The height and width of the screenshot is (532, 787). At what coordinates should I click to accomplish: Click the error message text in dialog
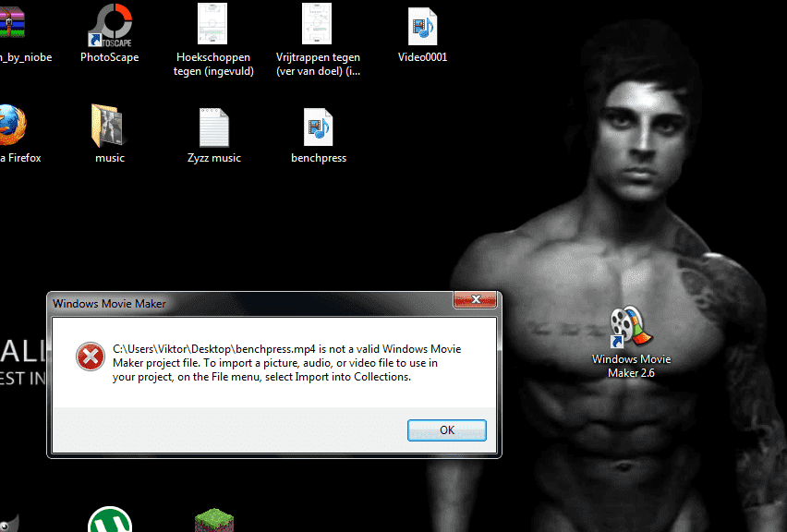coord(286,362)
